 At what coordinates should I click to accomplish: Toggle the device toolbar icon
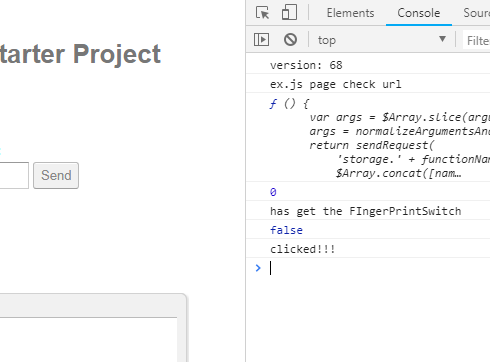(x=289, y=13)
